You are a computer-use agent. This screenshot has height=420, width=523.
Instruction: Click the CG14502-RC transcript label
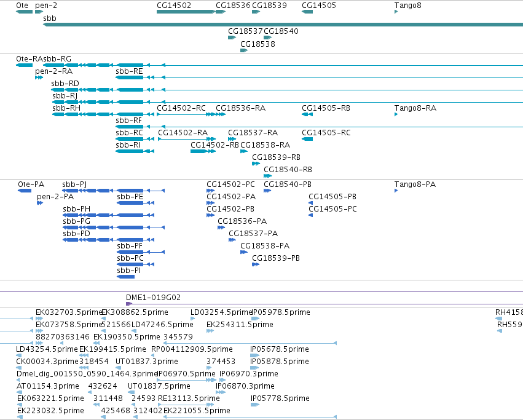(x=181, y=108)
